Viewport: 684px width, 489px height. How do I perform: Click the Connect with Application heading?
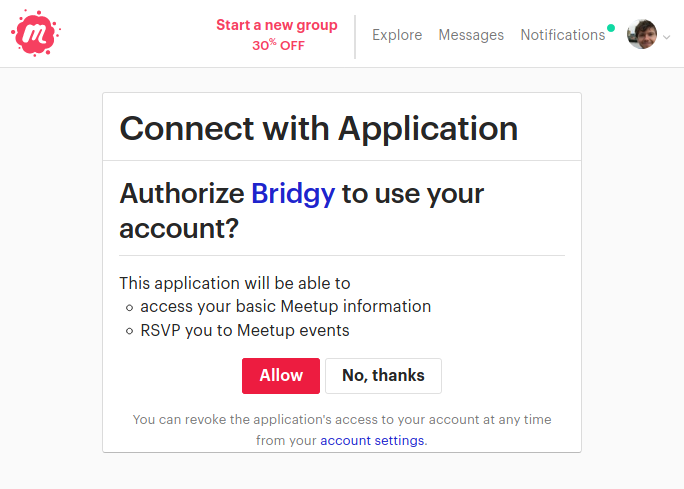click(x=318, y=128)
